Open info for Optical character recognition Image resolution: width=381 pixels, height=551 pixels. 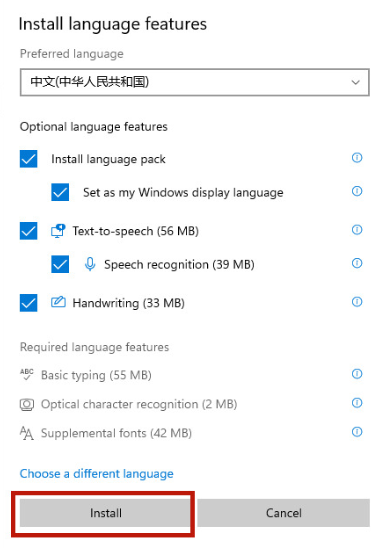tap(357, 403)
